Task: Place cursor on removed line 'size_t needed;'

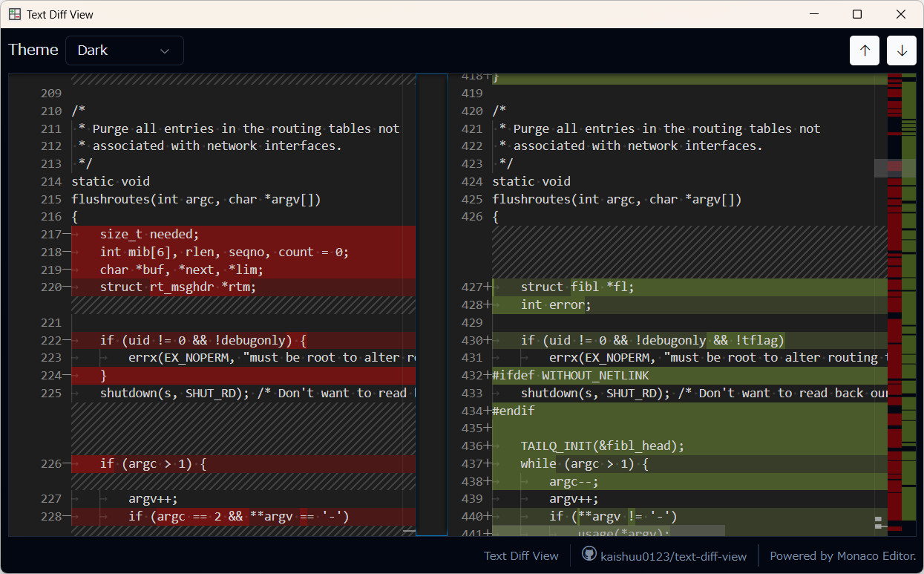Action: [x=150, y=235]
